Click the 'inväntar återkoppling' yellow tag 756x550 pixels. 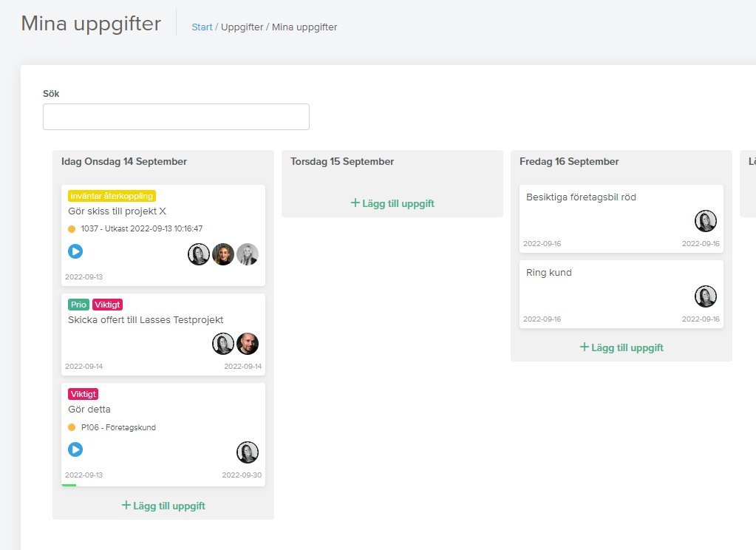tap(112, 196)
